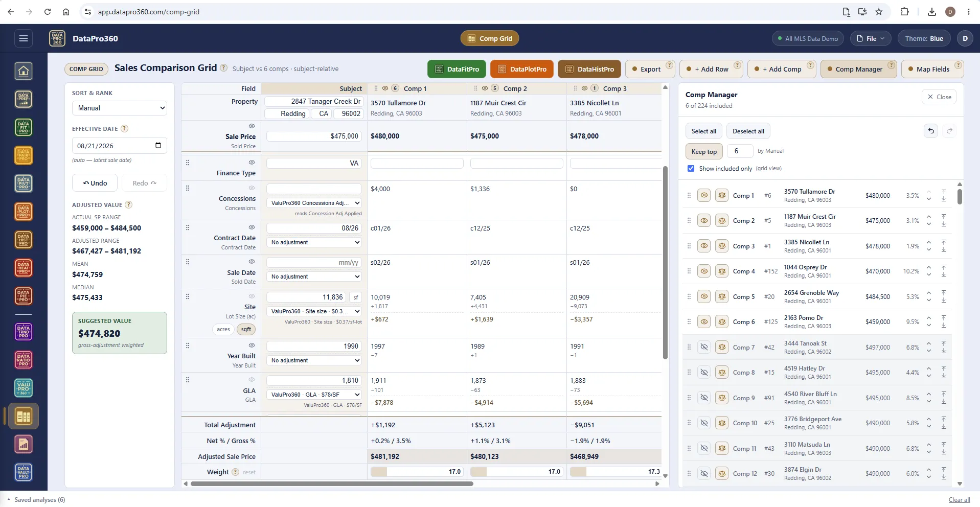The width and height of the screenshot is (980, 507).
Task: Open the DataHeatPro sidebar icon
Action: pyautogui.click(x=24, y=268)
